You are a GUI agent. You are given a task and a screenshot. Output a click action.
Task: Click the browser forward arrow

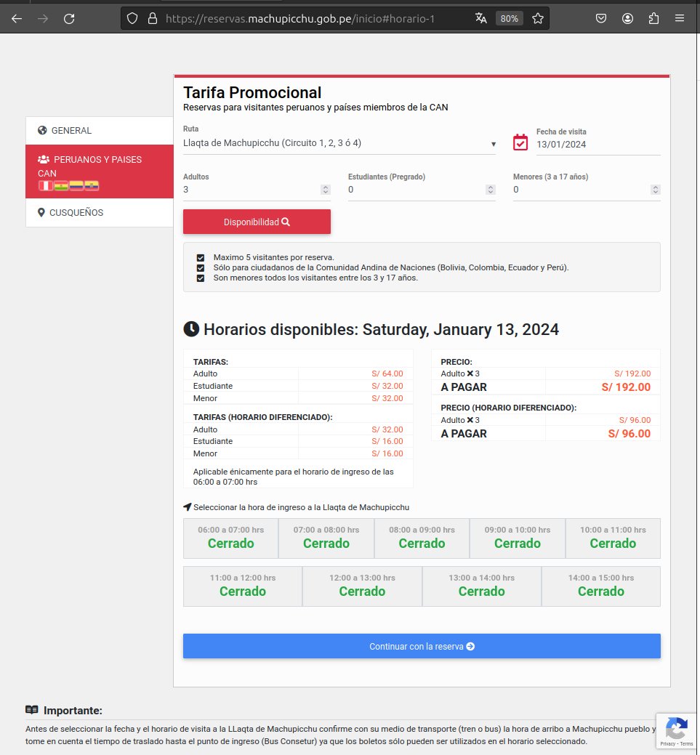(x=43, y=19)
